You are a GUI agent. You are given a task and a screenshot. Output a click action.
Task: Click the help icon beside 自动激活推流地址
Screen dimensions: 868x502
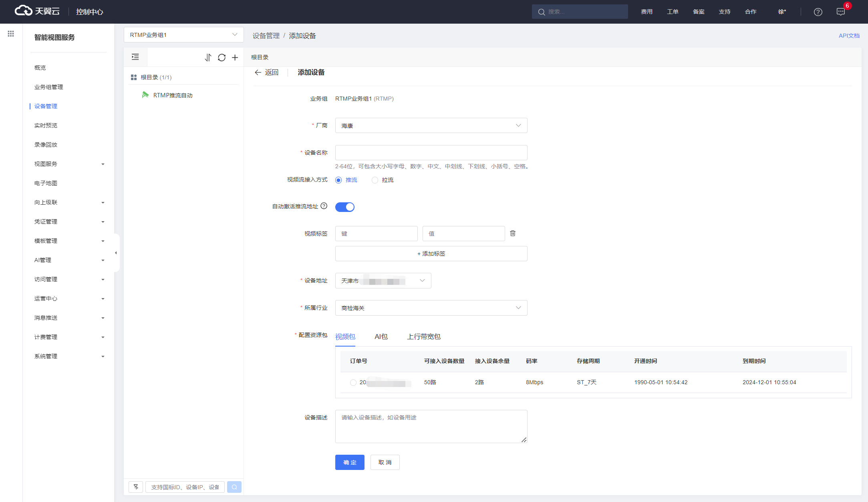coord(324,206)
